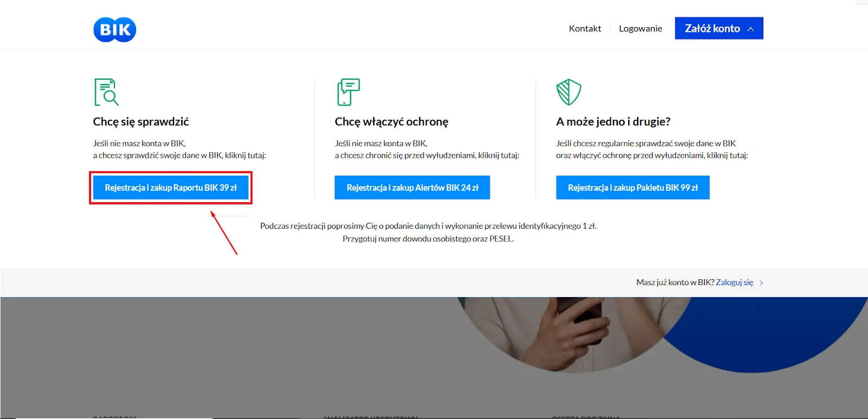
Task: Click text about przelewu identyfikacyjnego 1 zł
Action: point(428,226)
